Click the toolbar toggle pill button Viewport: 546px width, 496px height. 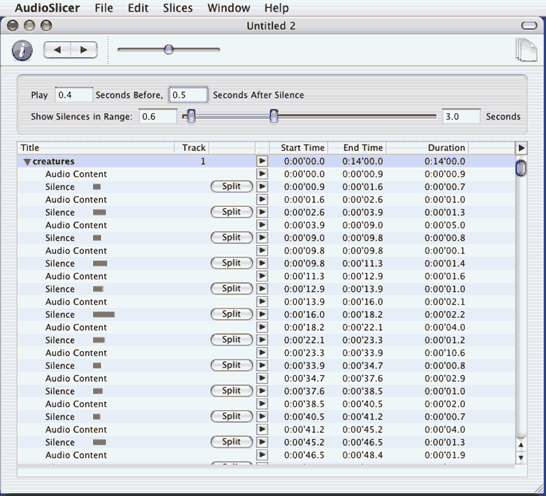click(529, 25)
